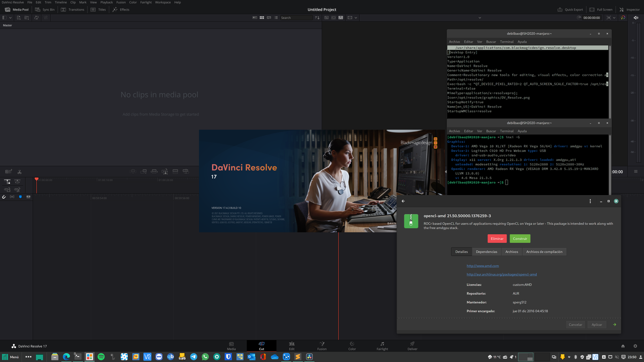
Task: Open the Workspace menu
Action: tap(163, 3)
